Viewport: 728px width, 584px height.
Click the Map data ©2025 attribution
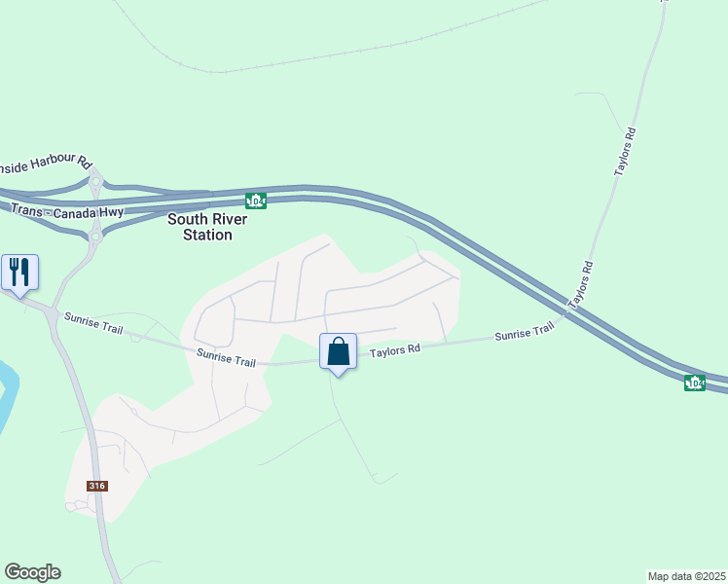click(x=687, y=576)
